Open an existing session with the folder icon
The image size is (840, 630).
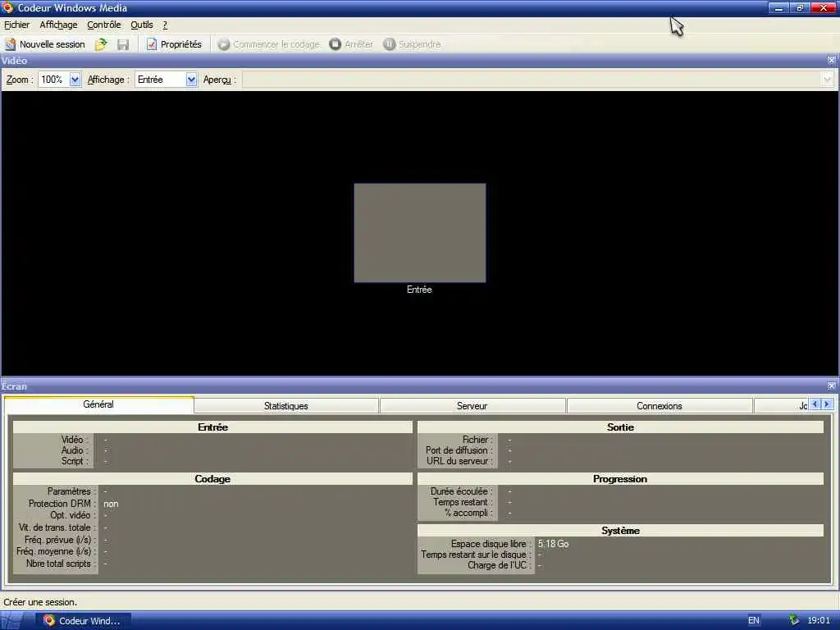tap(101, 44)
